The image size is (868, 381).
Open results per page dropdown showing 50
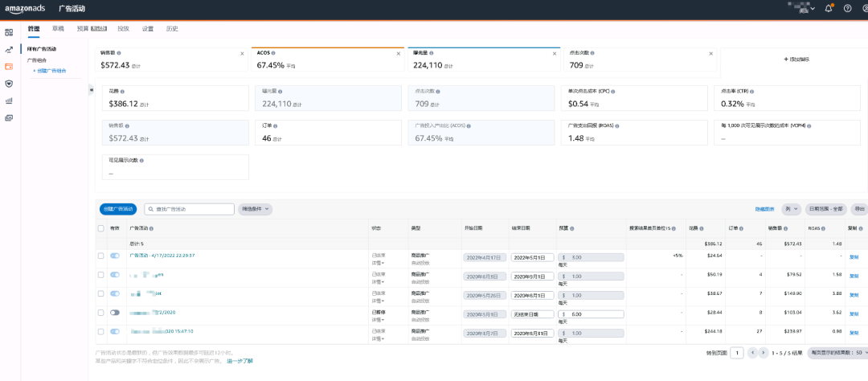838,352
